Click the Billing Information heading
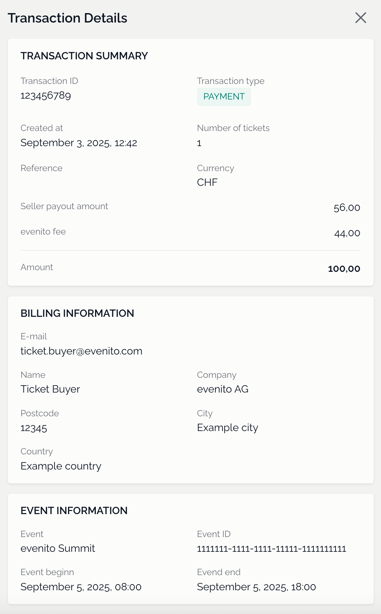Image resolution: width=381 pixels, height=614 pixels. coord(77,313)
